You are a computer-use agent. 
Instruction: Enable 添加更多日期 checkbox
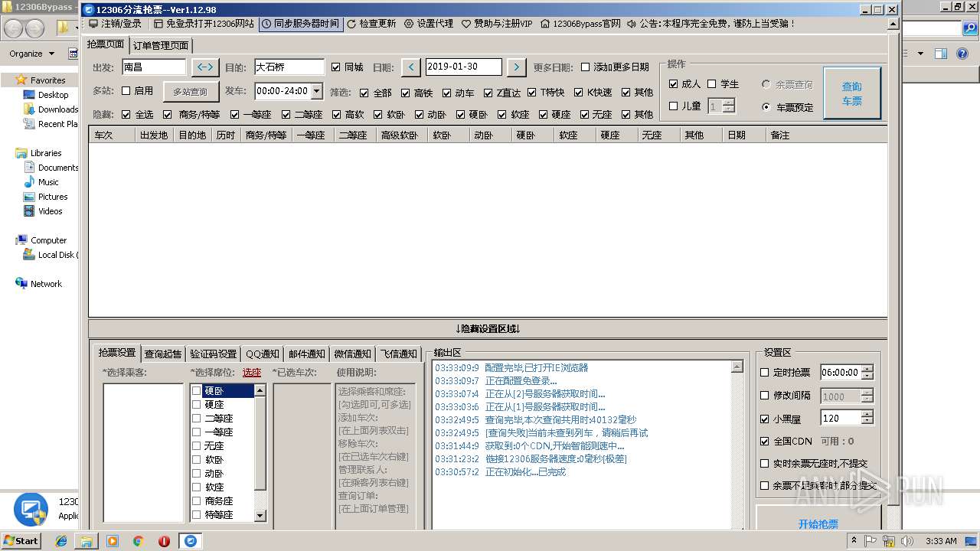586,67
